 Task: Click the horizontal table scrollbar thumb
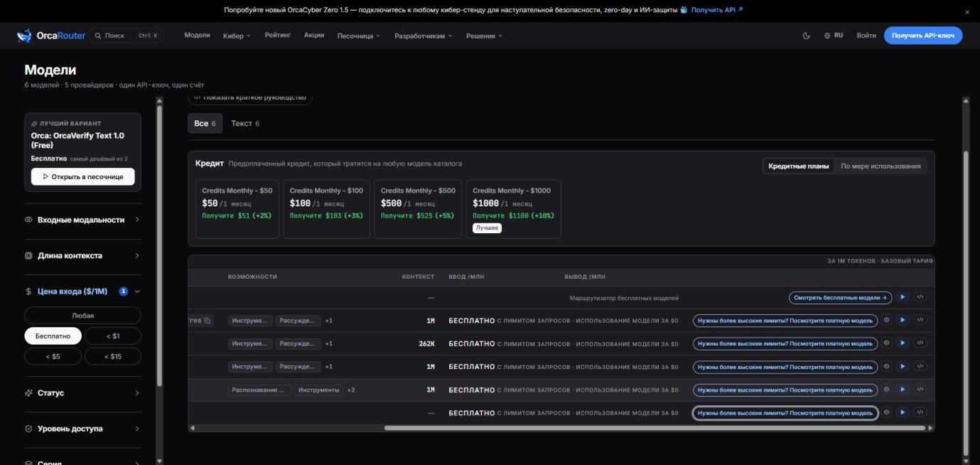point(655,428)
